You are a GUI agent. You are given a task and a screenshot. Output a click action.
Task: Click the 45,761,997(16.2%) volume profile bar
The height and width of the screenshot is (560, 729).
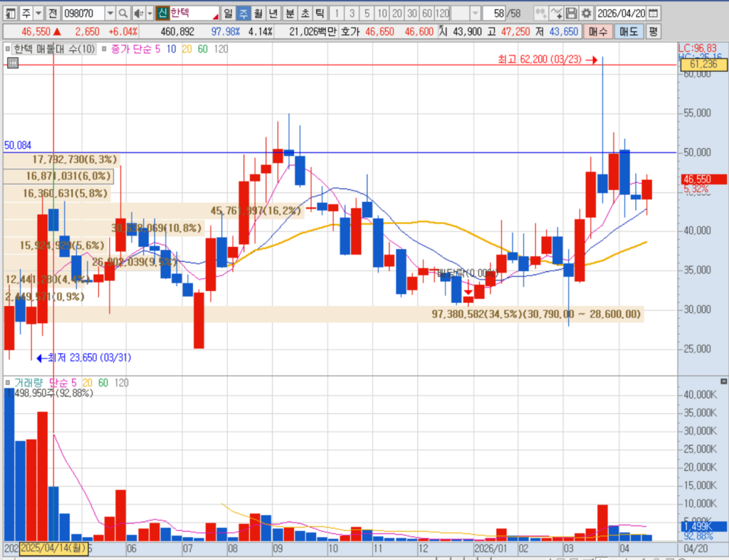coord(154,211)
